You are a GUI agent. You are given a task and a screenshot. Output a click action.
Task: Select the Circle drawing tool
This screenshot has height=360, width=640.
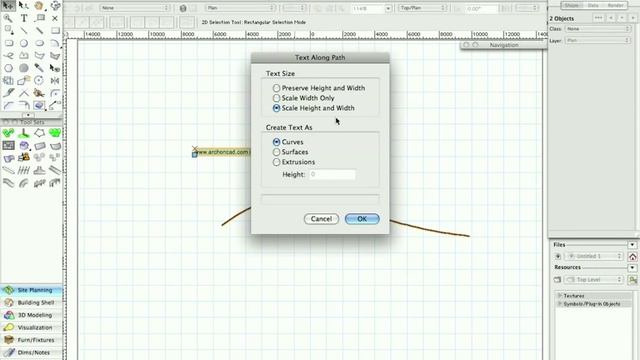tap(24, 43)
